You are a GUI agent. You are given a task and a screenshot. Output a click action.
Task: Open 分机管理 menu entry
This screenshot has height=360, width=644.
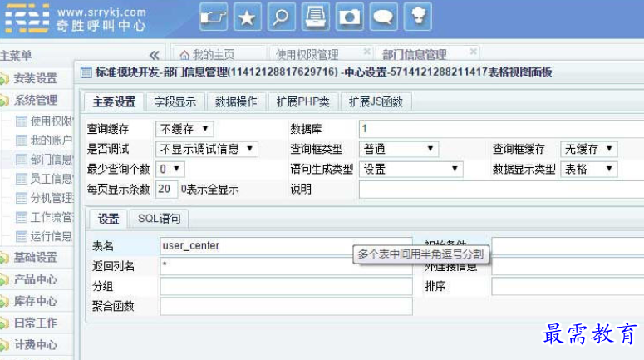point(43,198)
